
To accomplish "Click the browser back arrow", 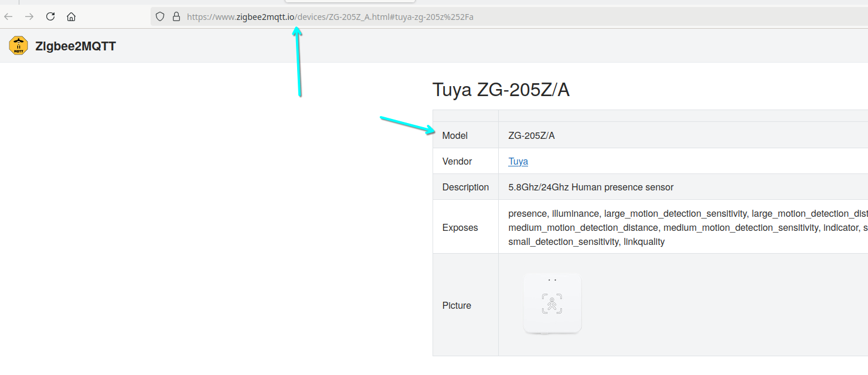I will (9, 16).
